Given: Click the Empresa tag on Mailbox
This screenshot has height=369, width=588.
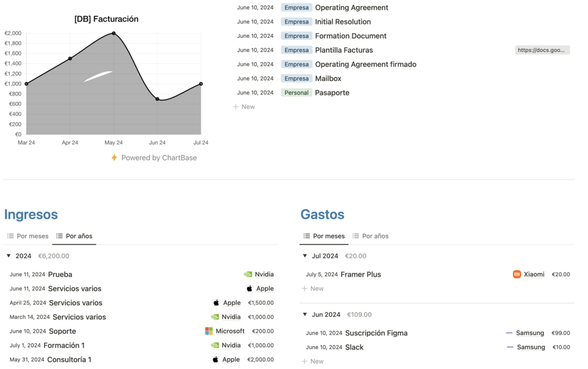Looking at the screenshot, I should tap(297, 78).
